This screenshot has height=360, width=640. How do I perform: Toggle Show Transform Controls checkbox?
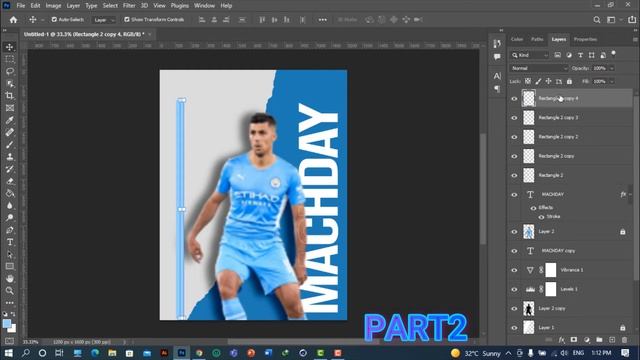point(127,20)
